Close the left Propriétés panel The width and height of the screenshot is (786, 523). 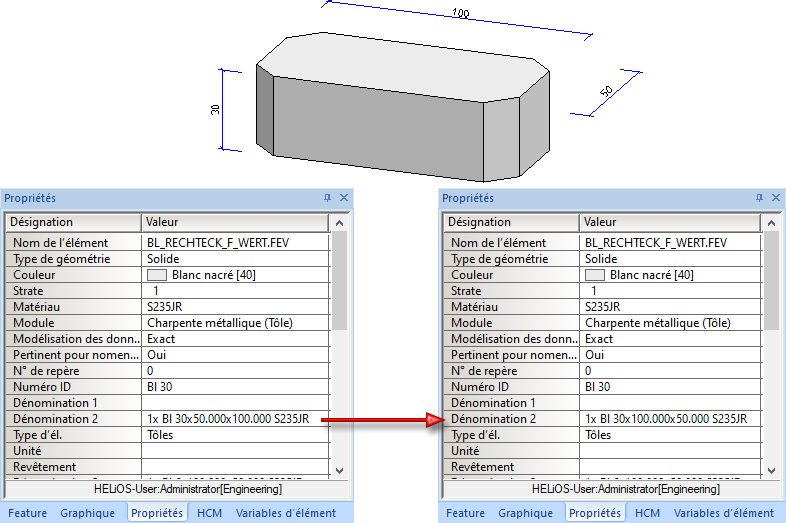click(344, 198)
